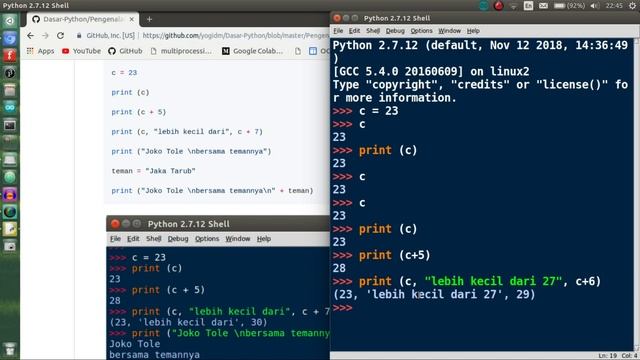The height and width of the screenshot is (360, 640).
Task: Open the keyboard language indicator
Action: point(529,6)
